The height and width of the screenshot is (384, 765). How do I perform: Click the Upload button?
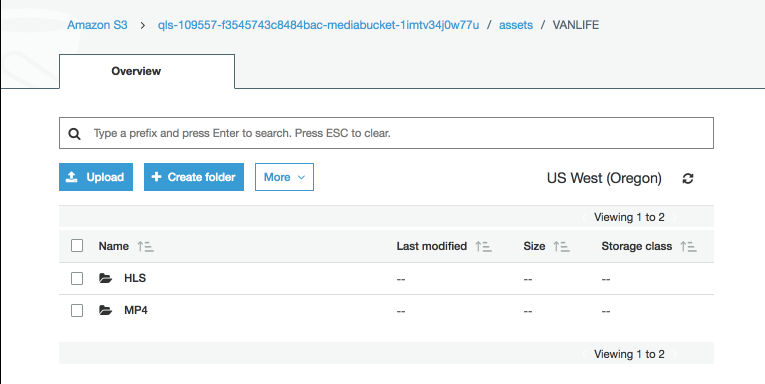tap(96, 177)
